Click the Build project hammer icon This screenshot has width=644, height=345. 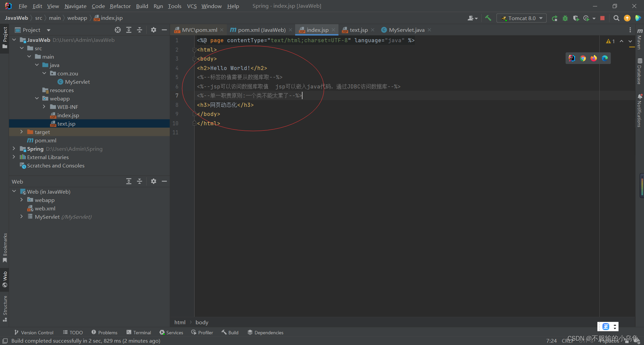488,18
